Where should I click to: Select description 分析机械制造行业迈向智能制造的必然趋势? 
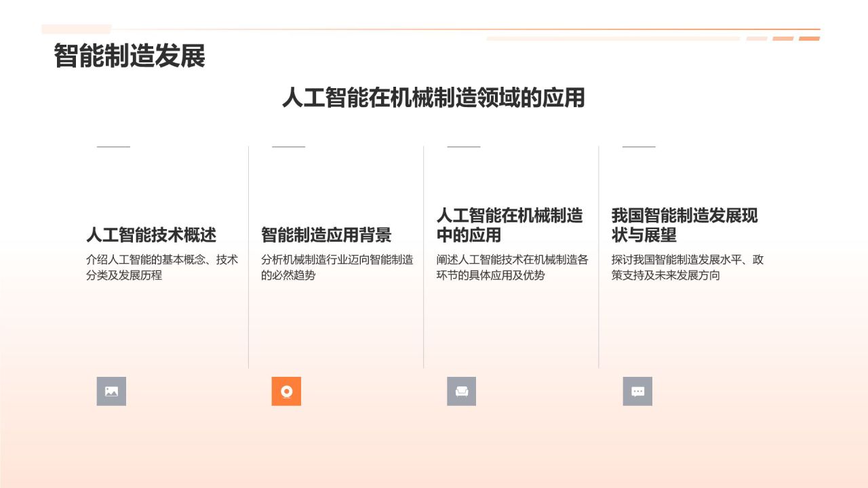337,267
